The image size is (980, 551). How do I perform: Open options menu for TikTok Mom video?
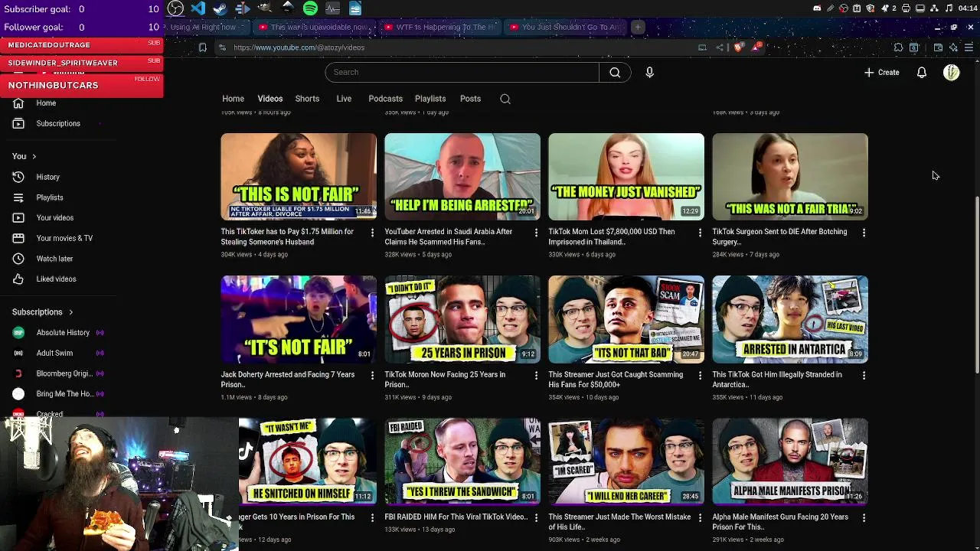coord(700,233)
